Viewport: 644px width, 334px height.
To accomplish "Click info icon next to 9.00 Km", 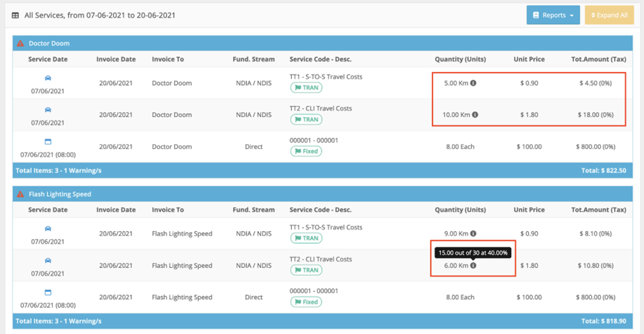I will (473, 234).
